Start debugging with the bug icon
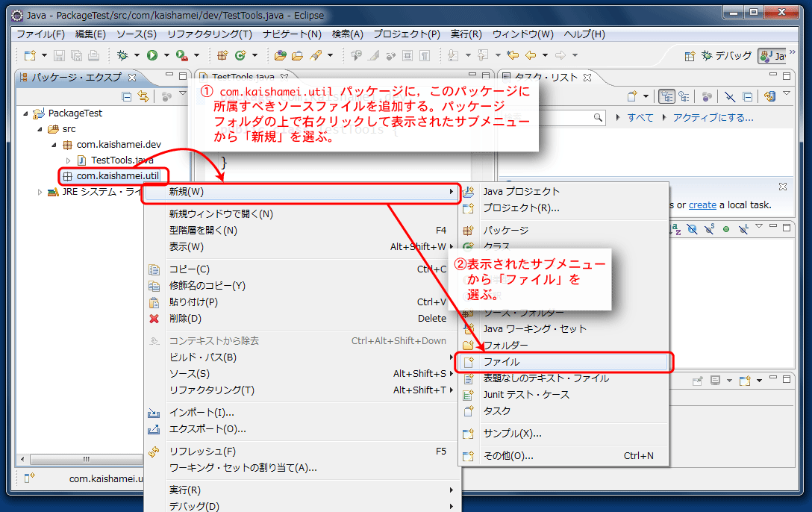812x512 pixels. [122, 55]
